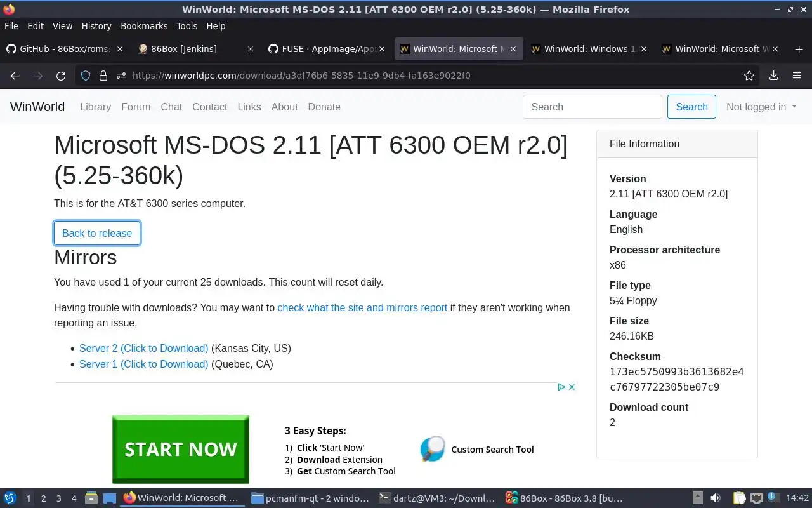Open the Bookmarks menu

click(x=144, y=26)
